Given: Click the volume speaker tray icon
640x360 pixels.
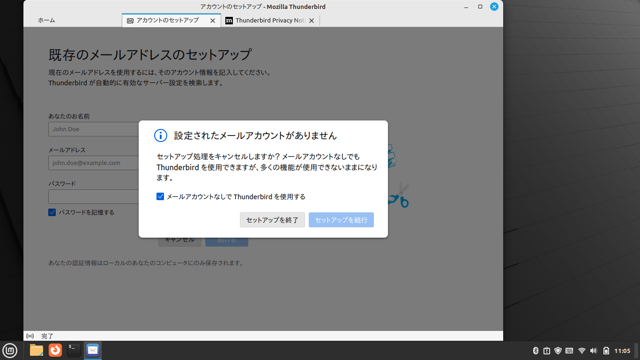Looking at the screenshot, I should point(593,351).
